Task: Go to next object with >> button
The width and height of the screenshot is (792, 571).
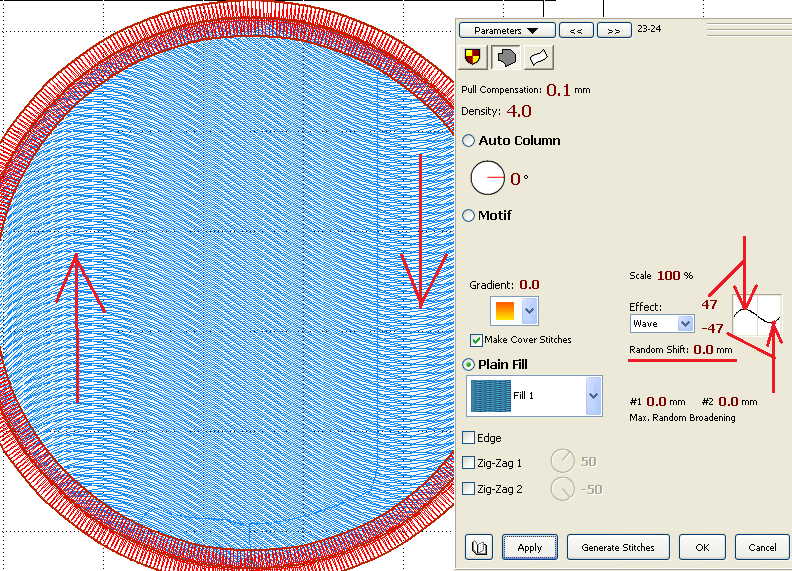Action: [x=613, y=31]
